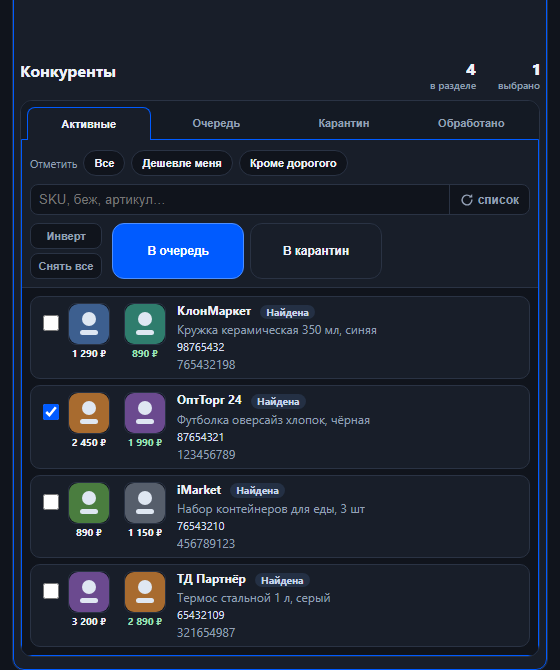Screen dimensions: 560x670
Task: Click the Термос стальной 1 л, серый title
Action: 254,598
